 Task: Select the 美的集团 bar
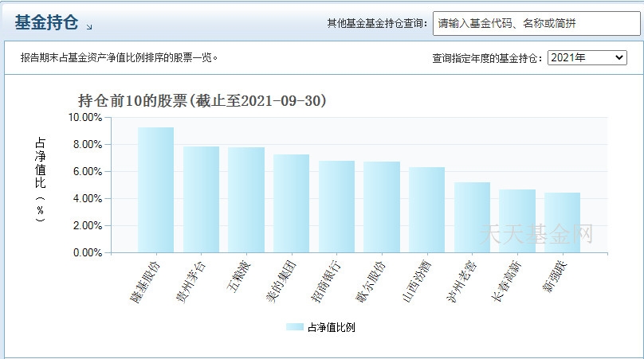click(291, 204)
